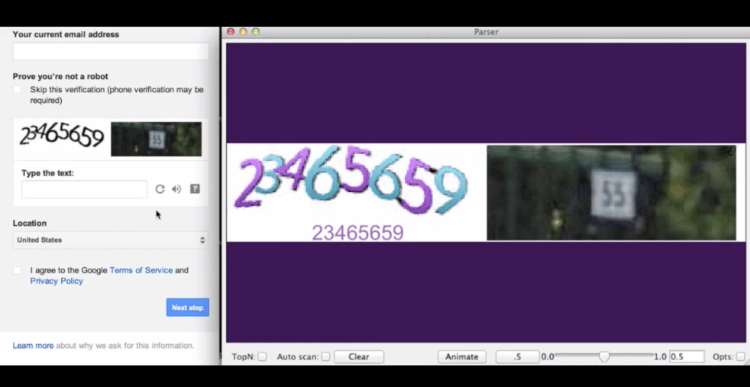Tick the Skip this verification checkbox
750x387 pixels.
[x=17, y=89]
